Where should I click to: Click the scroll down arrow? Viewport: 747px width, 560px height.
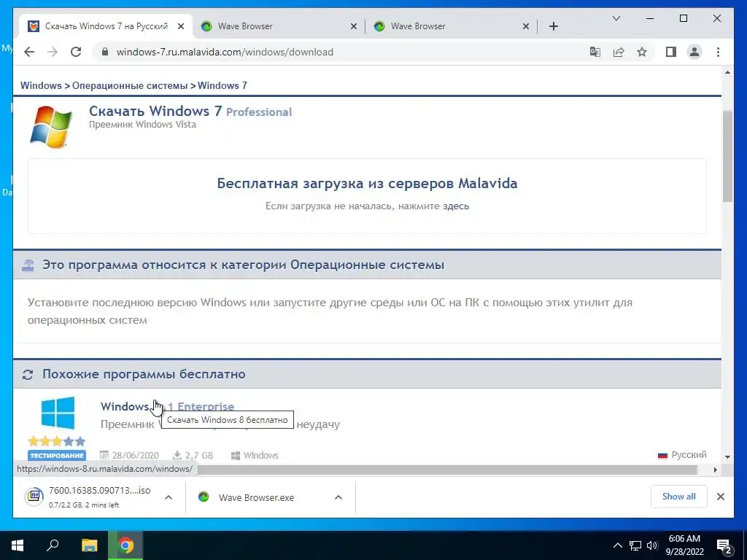click(x=727, y=457)
